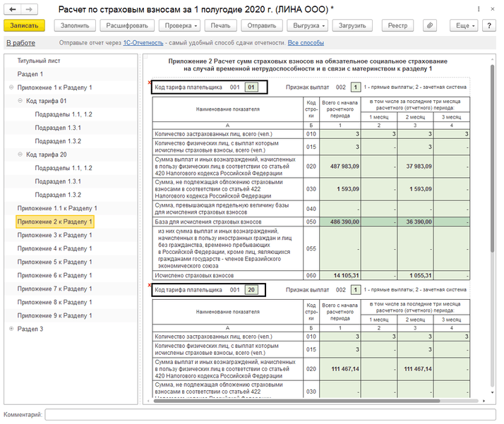Open help with the question mark button
The height and width of the screenshot is (424, 504).
point(488,25)
